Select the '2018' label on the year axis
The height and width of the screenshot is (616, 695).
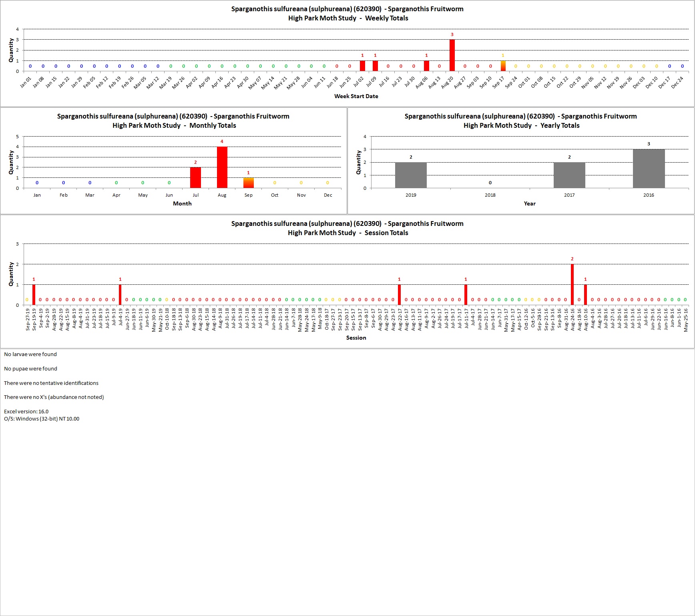pyautogui.click(x=490, y=195)
